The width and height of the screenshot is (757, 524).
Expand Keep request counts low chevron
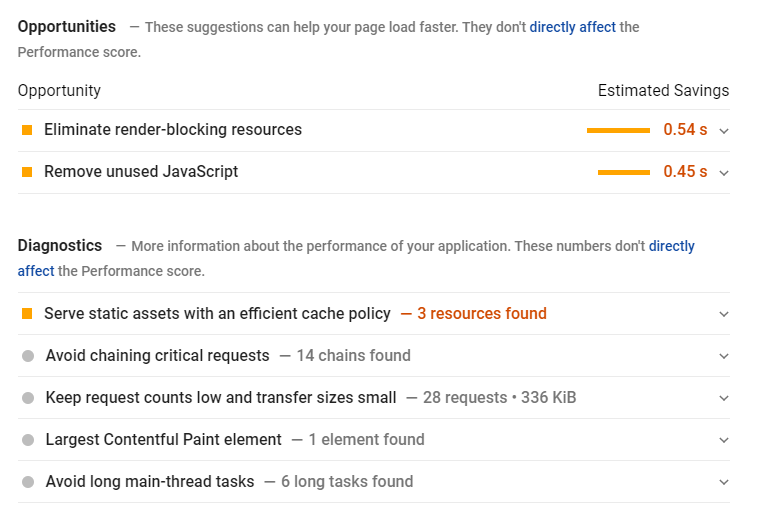(x=724, y=398)
